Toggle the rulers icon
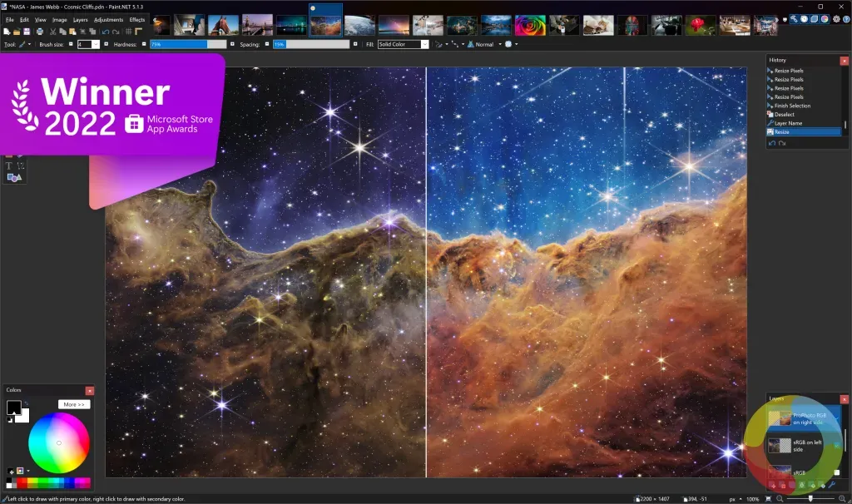 pos(139,32)
